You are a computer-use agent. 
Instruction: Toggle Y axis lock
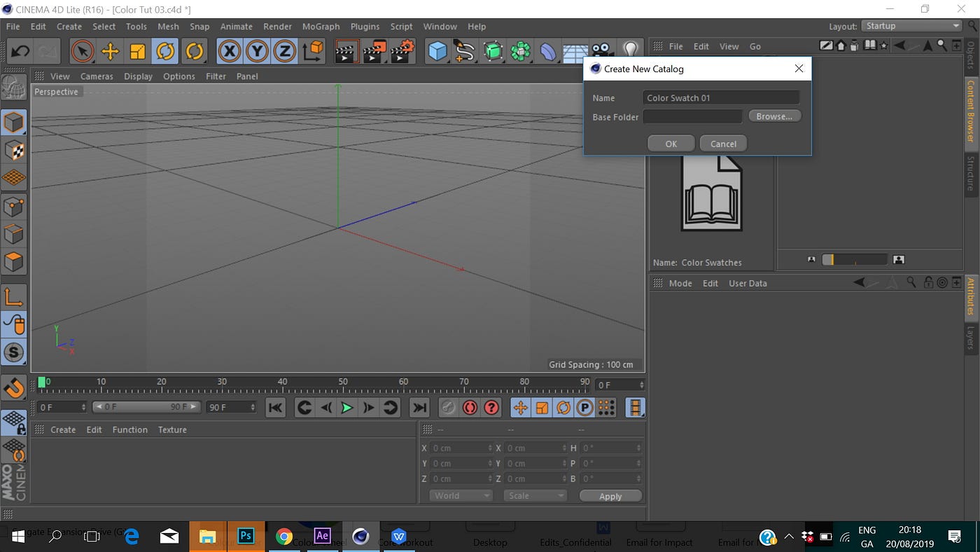click(x=257, y=51)
